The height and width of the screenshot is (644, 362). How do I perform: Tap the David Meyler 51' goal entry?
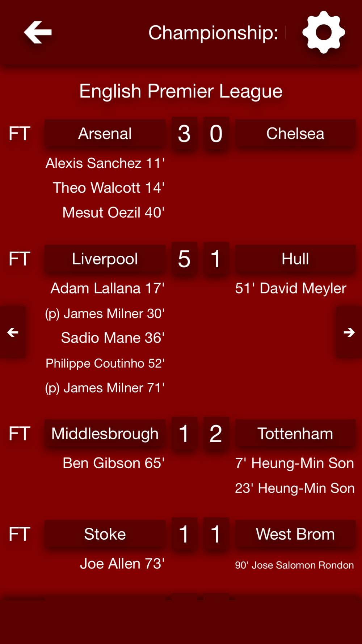[291, 288]
